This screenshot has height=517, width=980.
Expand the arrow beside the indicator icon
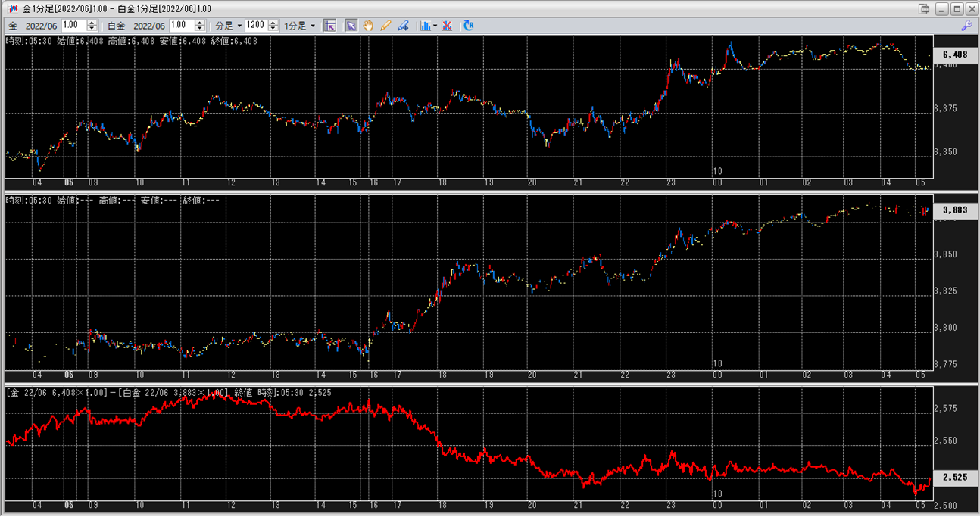click(435, 26)
